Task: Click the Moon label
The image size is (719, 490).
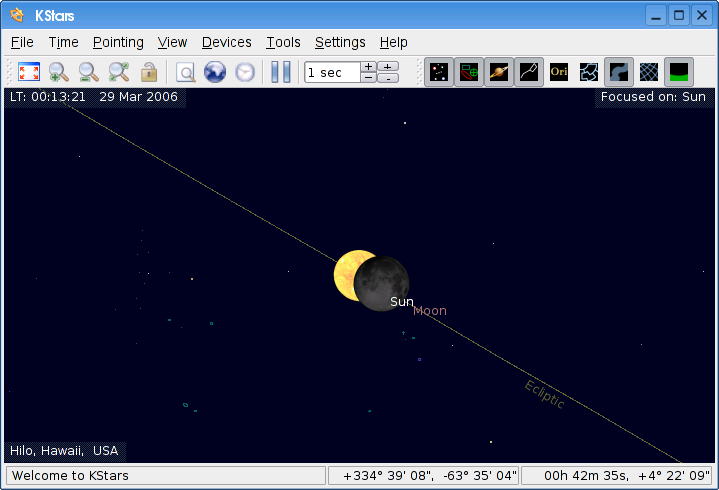Action: click(430, 311)
